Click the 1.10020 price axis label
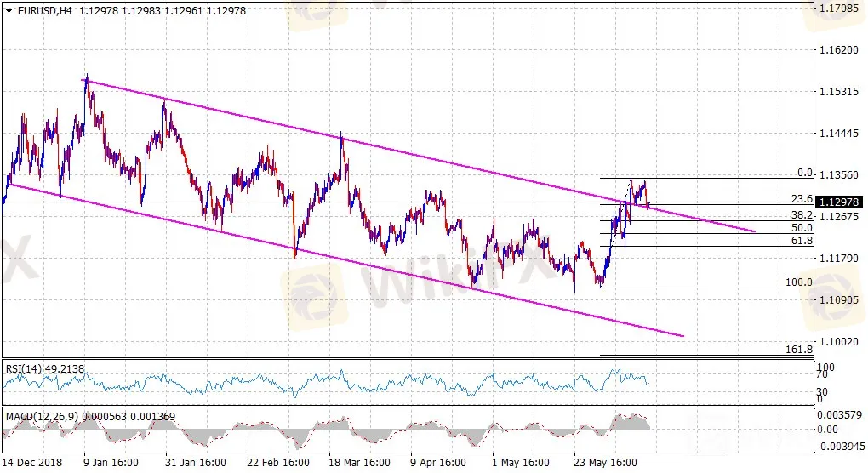 (x=839, y=341)
